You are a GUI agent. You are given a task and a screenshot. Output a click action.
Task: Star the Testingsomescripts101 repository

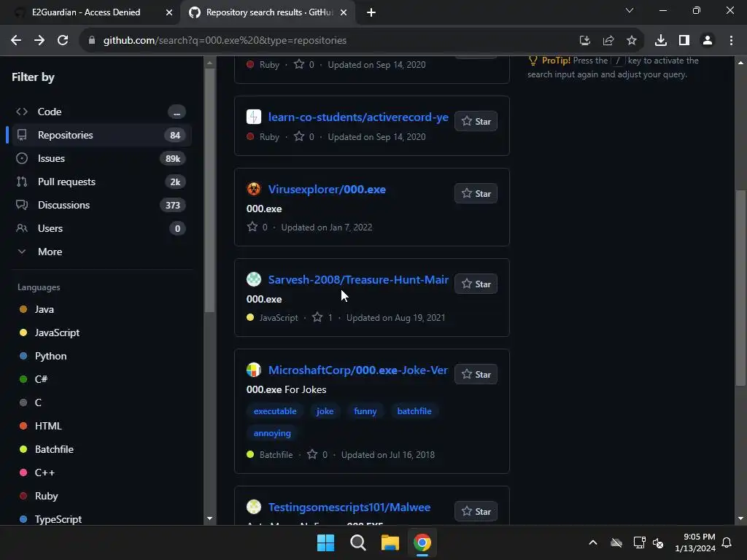[476, 512]
